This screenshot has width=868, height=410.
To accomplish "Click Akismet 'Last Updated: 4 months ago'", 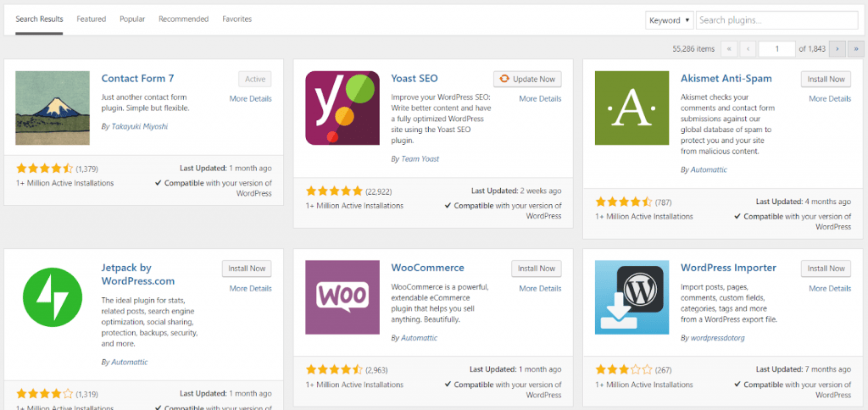I will (x=804, y=202).
